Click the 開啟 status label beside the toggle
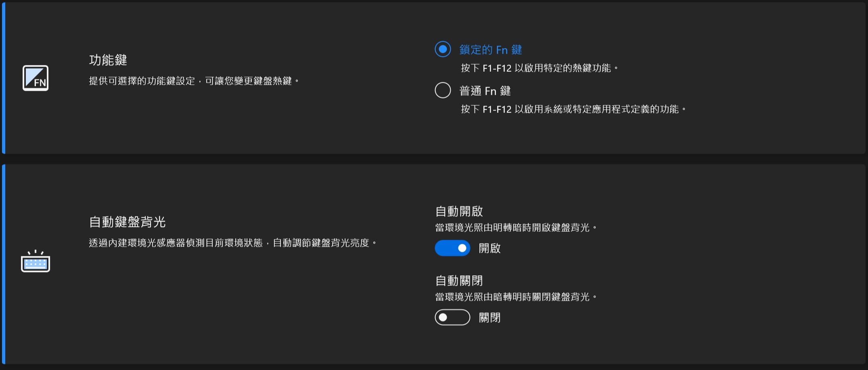868x370 pixels. [x=489, y=248]
